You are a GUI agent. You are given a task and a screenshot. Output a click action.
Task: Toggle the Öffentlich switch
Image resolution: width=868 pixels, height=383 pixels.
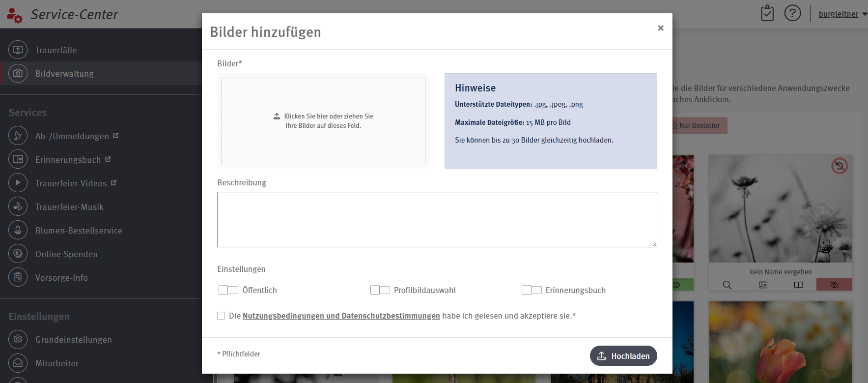pos(228,290)
